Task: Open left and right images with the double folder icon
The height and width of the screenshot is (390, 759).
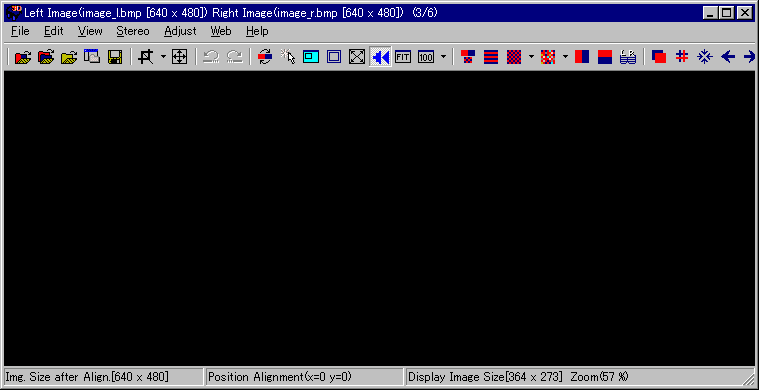Action: [46, 57]
